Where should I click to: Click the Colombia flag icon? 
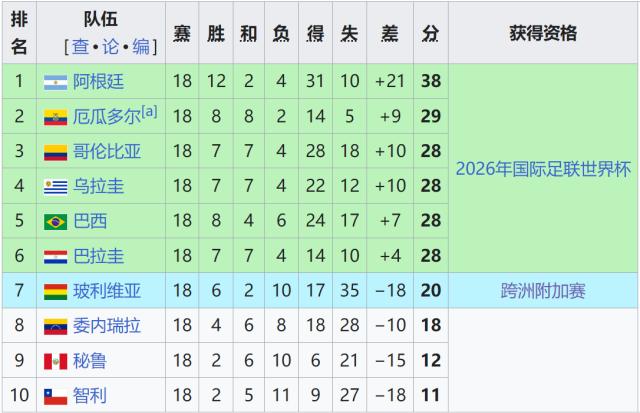click(56, 152)
